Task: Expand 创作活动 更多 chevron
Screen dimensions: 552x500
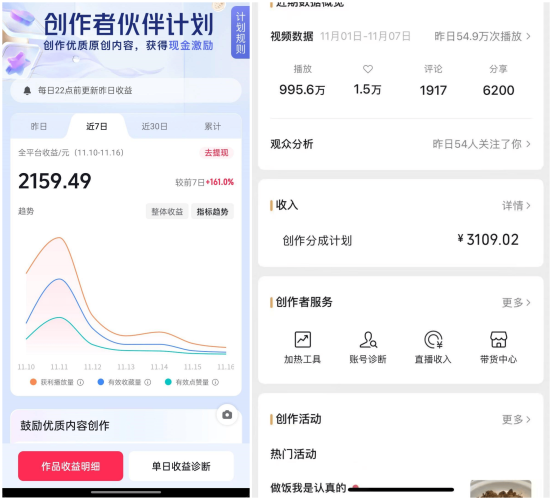Action: (x=516, y=419)
